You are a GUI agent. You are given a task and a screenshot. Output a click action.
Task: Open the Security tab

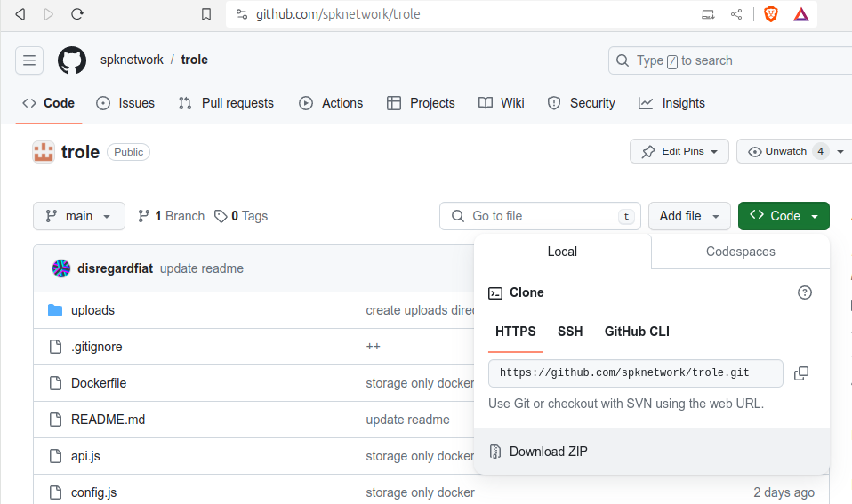(x=582, y=103)
